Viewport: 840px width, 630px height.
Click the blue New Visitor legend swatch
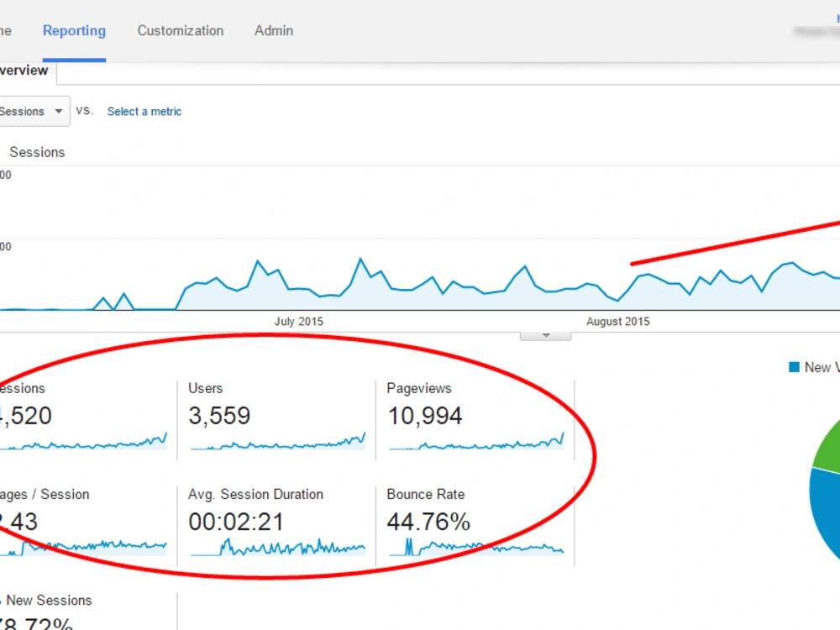(794, 367)
